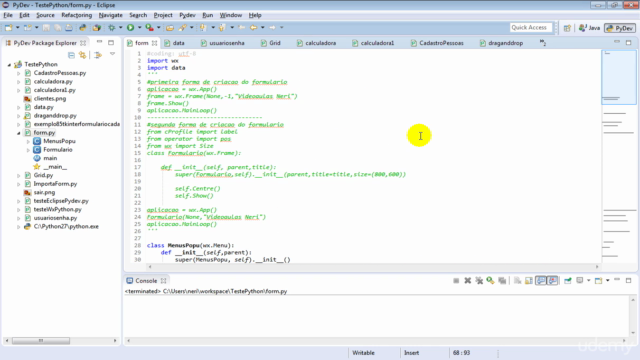Click the Writable status bar entry
This screenshot has width=640, height=360.
click(x=363, y=353)
